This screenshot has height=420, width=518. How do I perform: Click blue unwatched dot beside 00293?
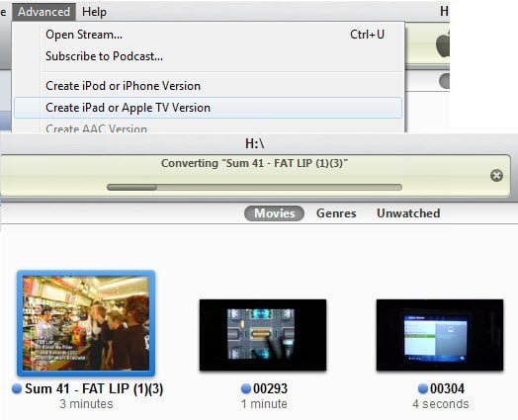tap(246, 388)
